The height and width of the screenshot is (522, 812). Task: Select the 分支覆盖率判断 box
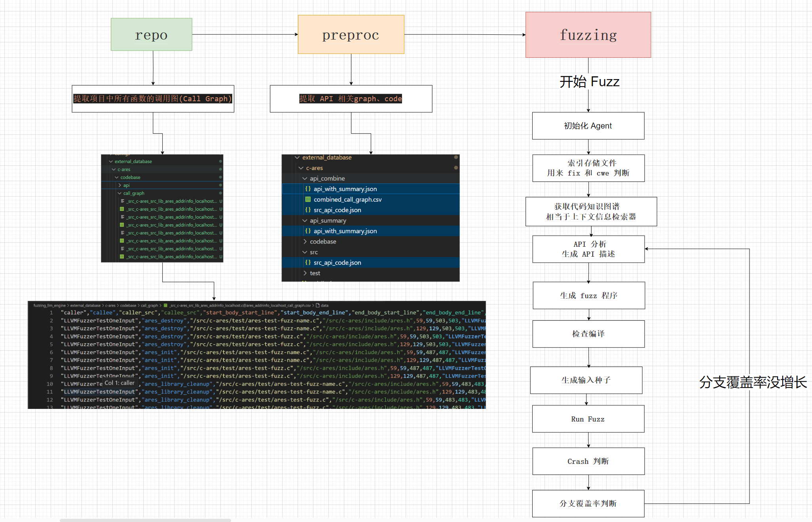tap(588, 503)
